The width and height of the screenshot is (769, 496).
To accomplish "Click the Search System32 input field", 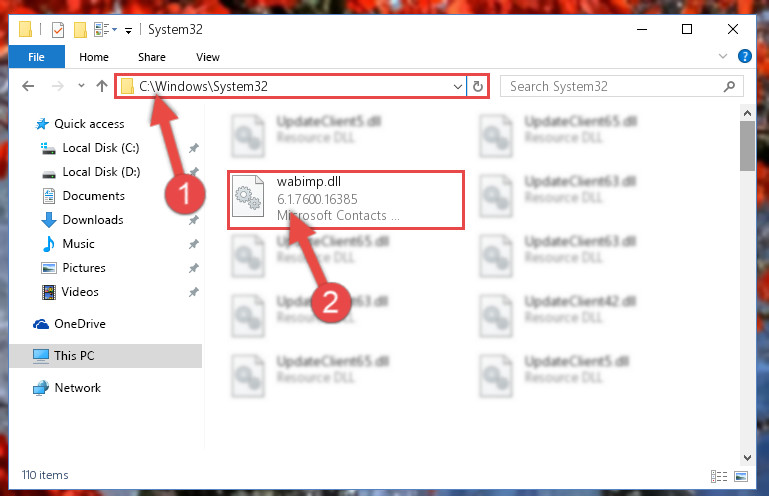I will (613, 87).
